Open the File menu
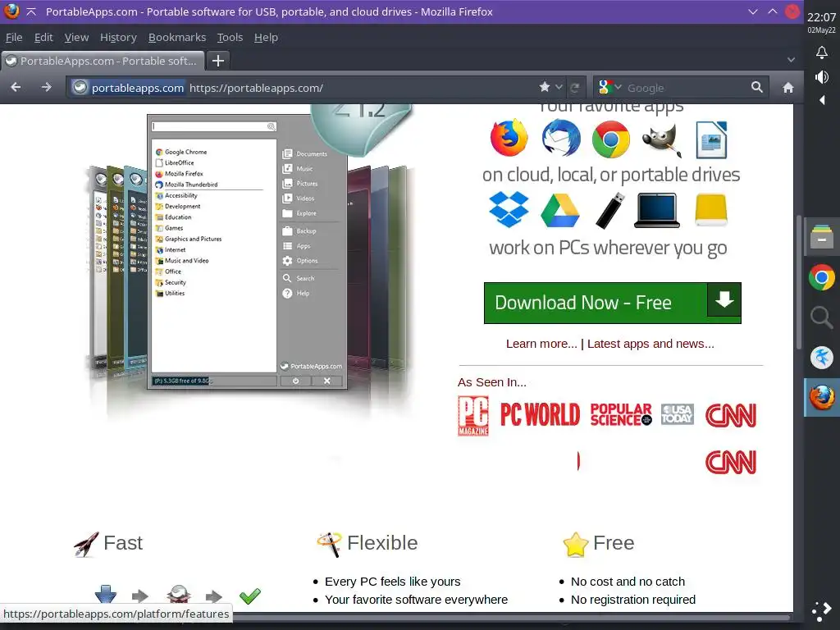 [14, 38]
